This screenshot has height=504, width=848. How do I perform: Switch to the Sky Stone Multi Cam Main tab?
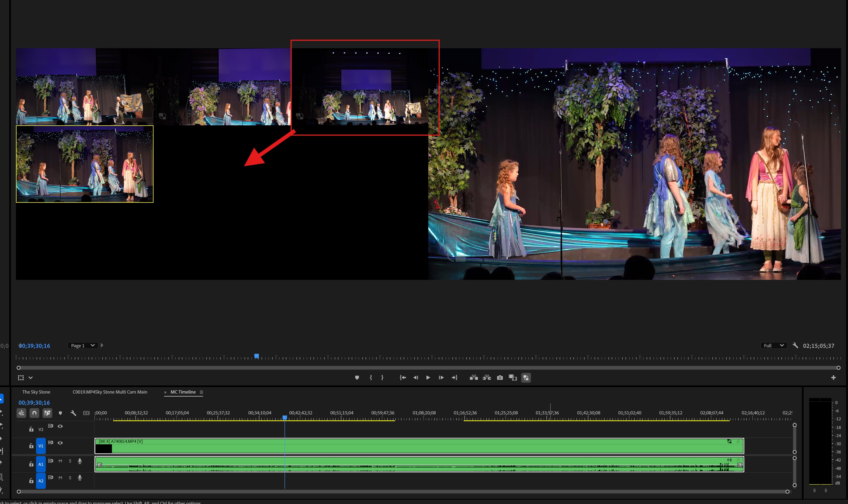(x=109, y=392)
